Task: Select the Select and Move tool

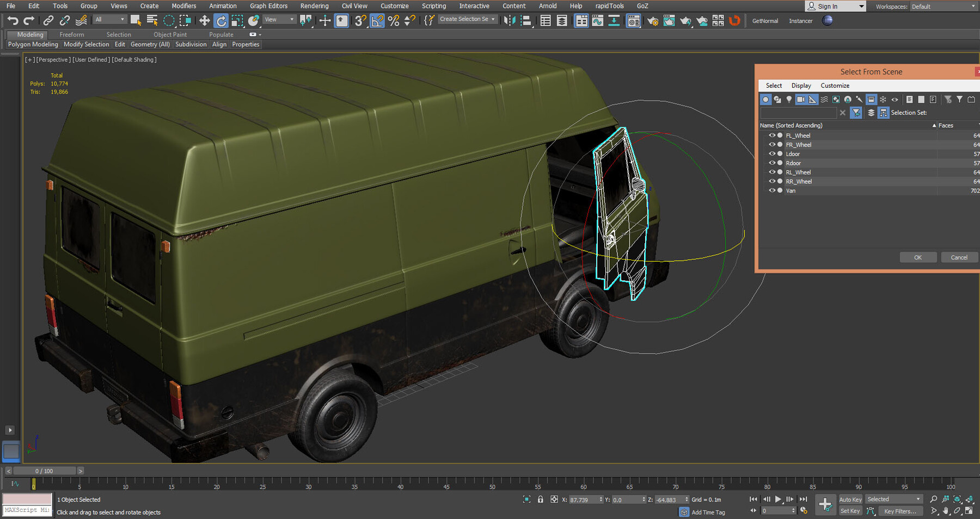Action: point(204,21)
